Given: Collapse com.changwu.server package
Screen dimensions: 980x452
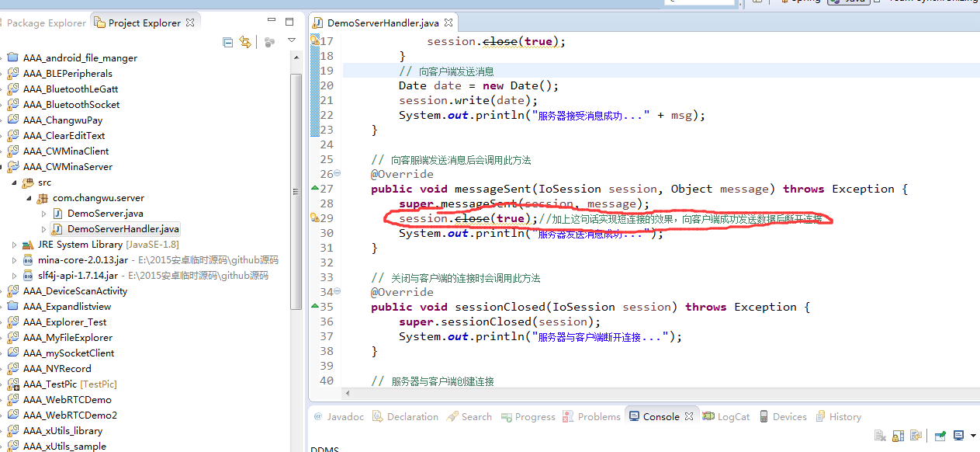Looking at the screenshot, I should coord(29,197).
